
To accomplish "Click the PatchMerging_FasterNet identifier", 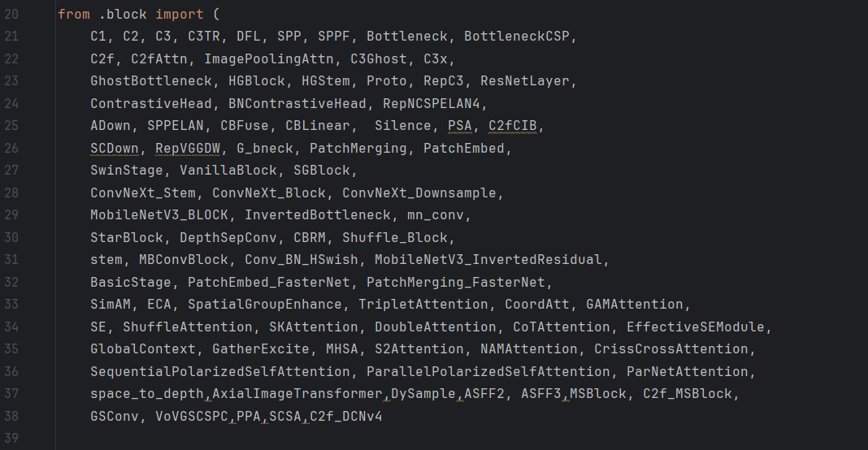I will (x=456, y=283).
